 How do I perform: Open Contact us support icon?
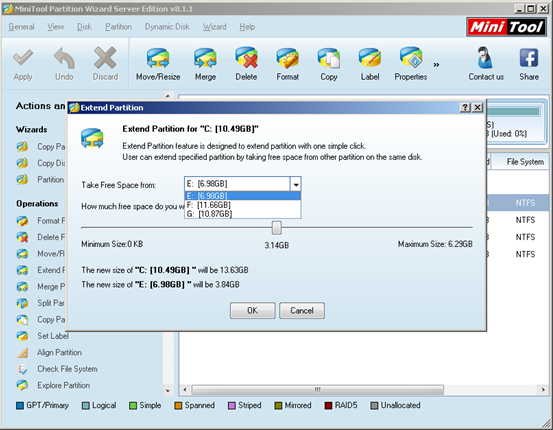point(485,58)
